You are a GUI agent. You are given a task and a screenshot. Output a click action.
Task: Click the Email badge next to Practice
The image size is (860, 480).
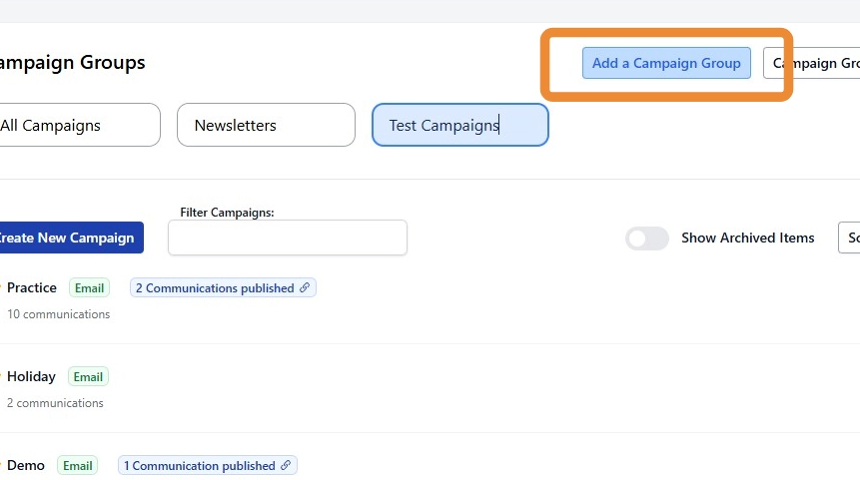click(x=89, y=288)
